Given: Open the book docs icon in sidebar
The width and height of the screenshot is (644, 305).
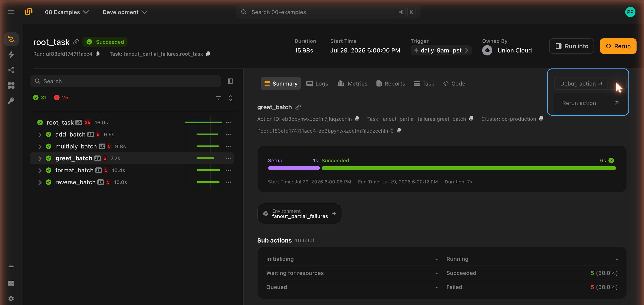Looking at the screenshot, I should (x=11, y=283).
